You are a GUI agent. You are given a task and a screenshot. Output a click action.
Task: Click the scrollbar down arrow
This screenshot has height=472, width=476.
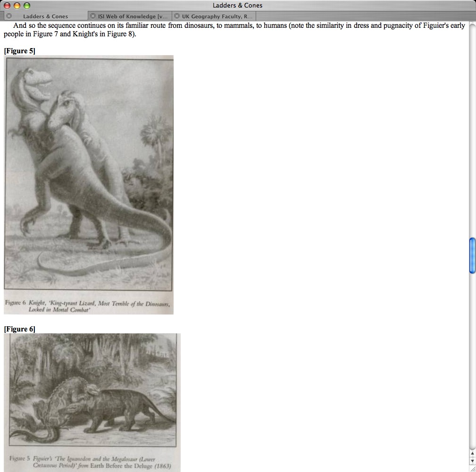tap(472, 461)
